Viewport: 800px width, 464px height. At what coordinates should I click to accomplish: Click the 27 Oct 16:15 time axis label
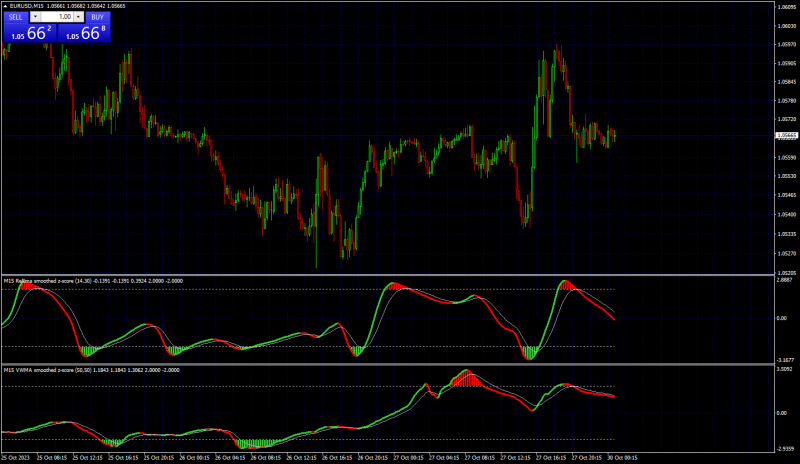pyautogui.click(x=552, y=458)
